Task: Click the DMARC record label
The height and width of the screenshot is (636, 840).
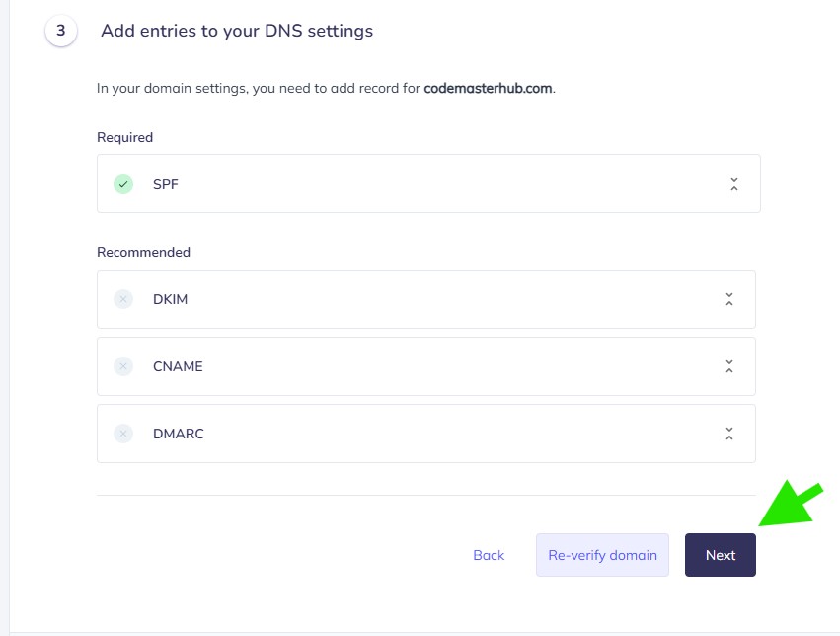Action: click(179, 434)
